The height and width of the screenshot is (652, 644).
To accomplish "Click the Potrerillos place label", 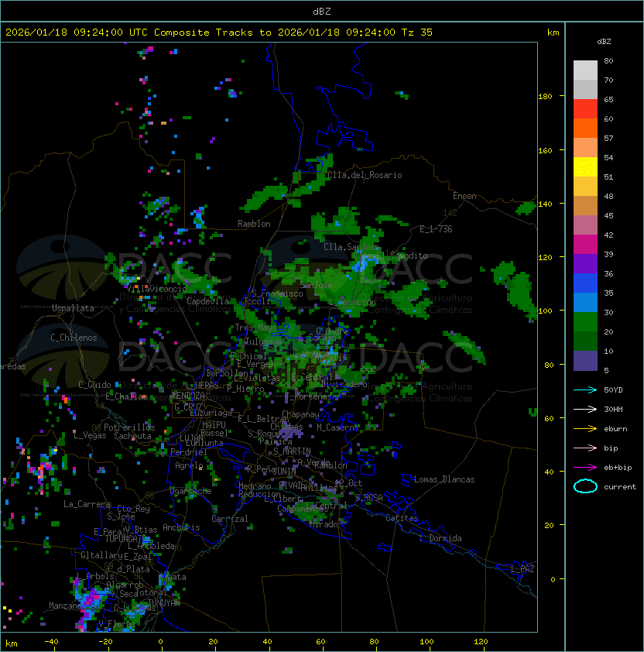I will pos(129,427).
